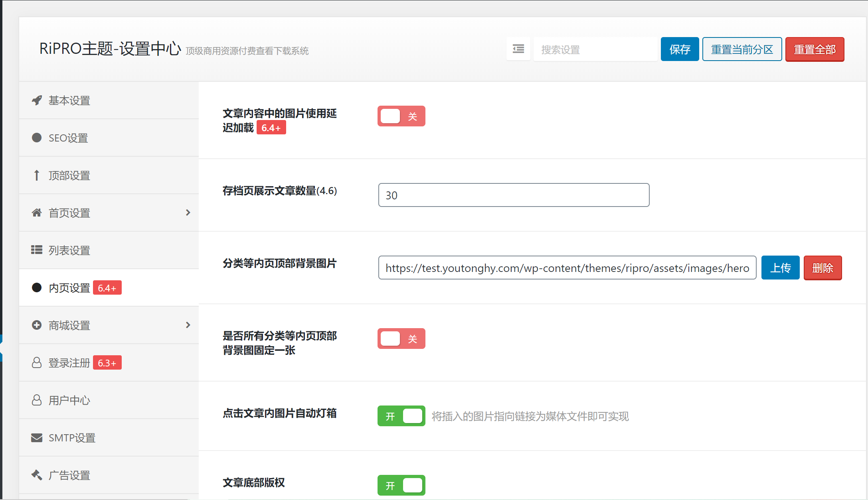Turn off 点击文章内图片自动灯箱 switch
The height and width of the screenshot is (500, 868).
(x=401, y=416)
